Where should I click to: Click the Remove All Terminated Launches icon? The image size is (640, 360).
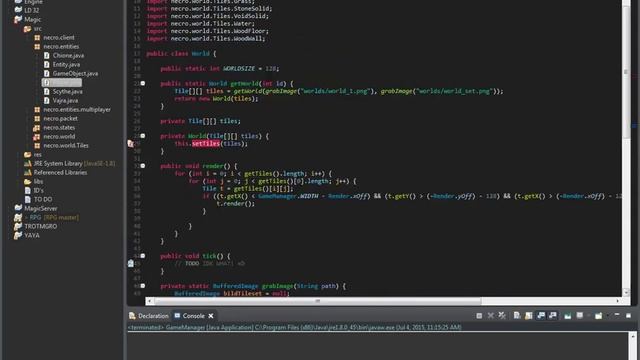click(502, 316)
